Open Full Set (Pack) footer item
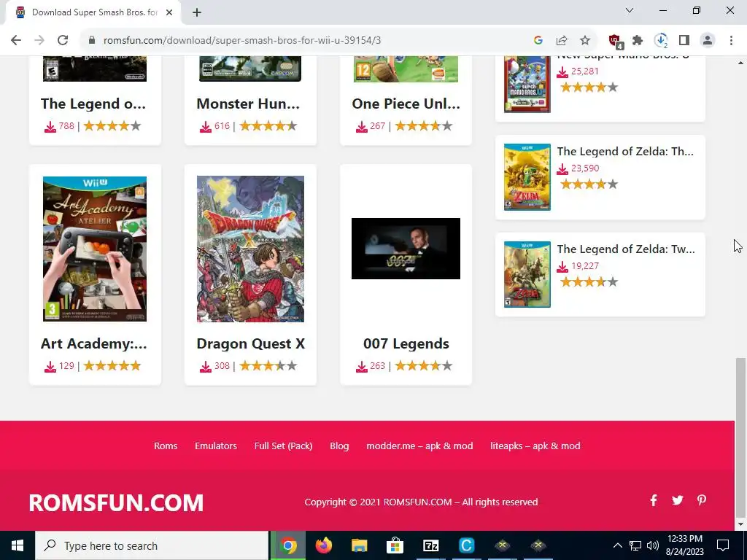Image resolution: width=747 pixels, height=560 pixels. [x=284, y=446]
